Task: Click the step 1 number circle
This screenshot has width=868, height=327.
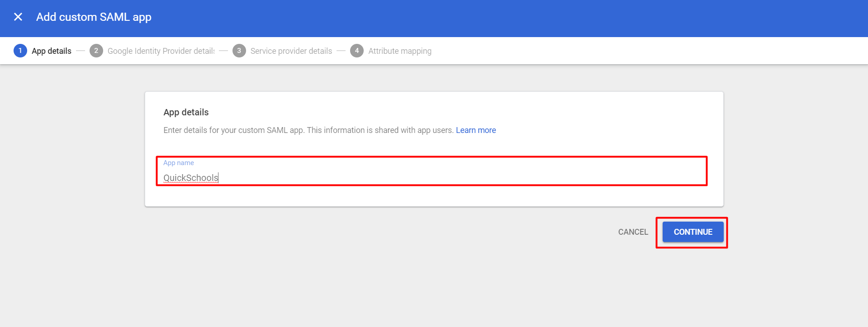Action: click(20, 51)
